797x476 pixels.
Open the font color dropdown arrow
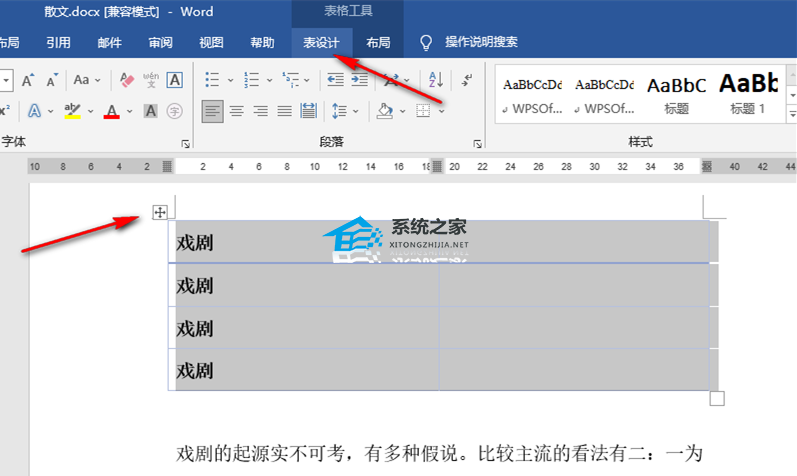pos(130,110)
